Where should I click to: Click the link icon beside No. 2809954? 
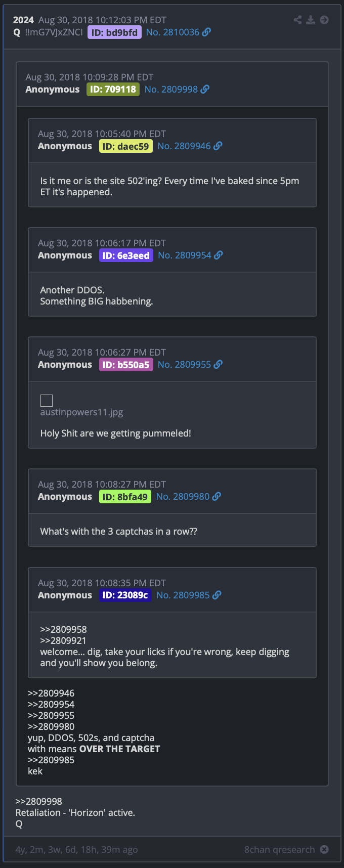click(x=218, y=255)
